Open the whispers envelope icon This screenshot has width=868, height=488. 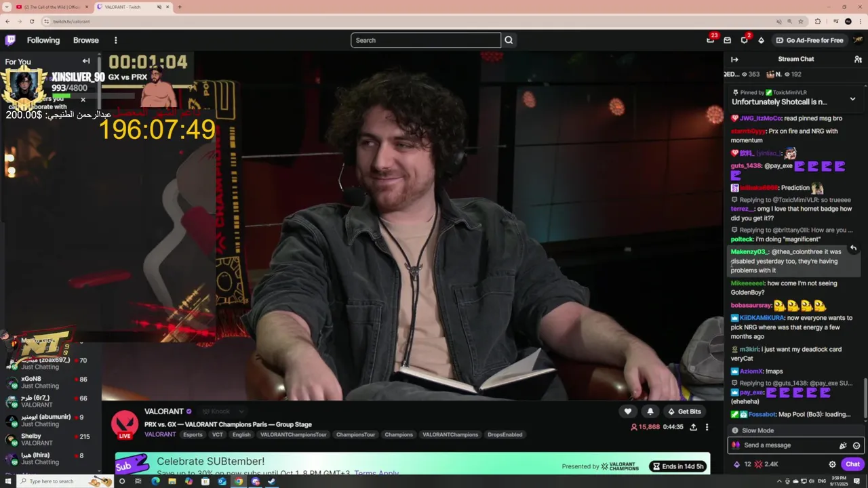click(727, 40)
